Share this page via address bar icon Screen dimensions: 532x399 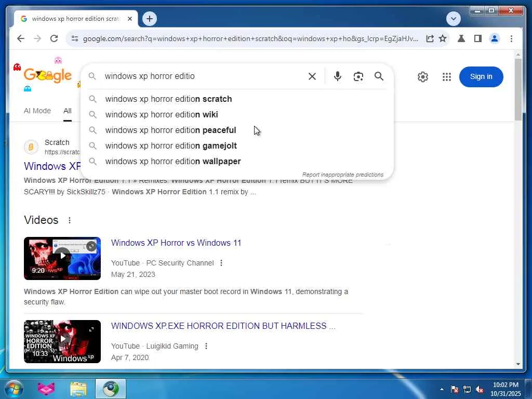coord(430,38)
